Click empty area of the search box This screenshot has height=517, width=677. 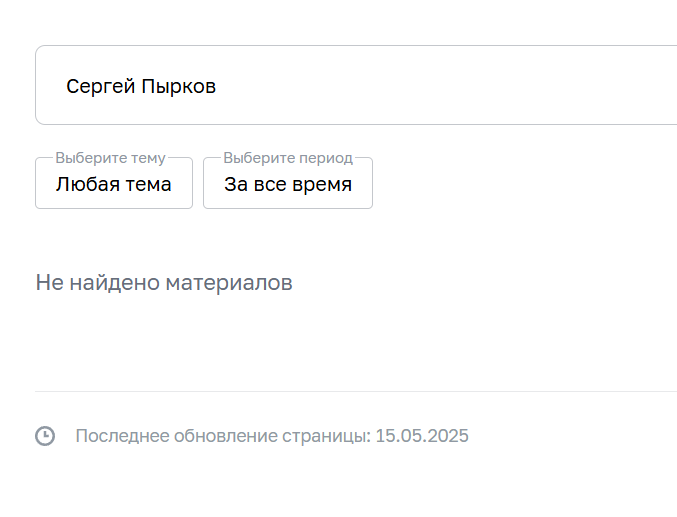tap(450, 86)
